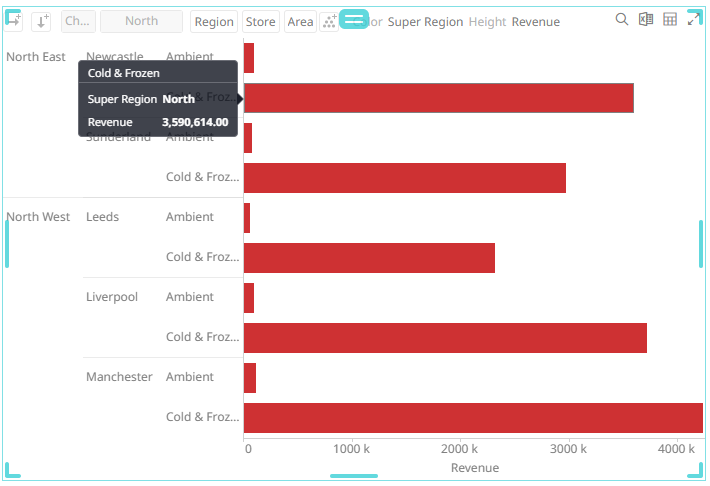Click the tooltip 'Super Region' label
The width and height of the screenshot is (710, 486).
[122, 99]
